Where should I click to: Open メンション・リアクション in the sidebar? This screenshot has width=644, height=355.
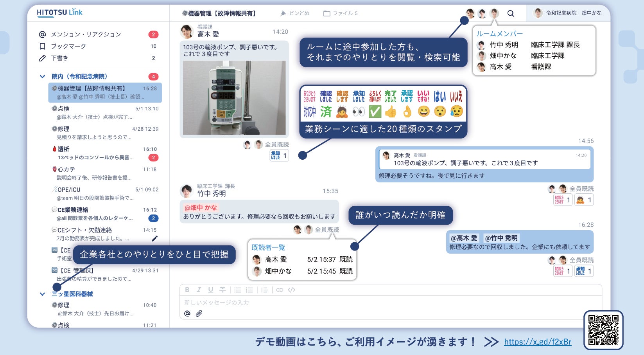(86, 34)
